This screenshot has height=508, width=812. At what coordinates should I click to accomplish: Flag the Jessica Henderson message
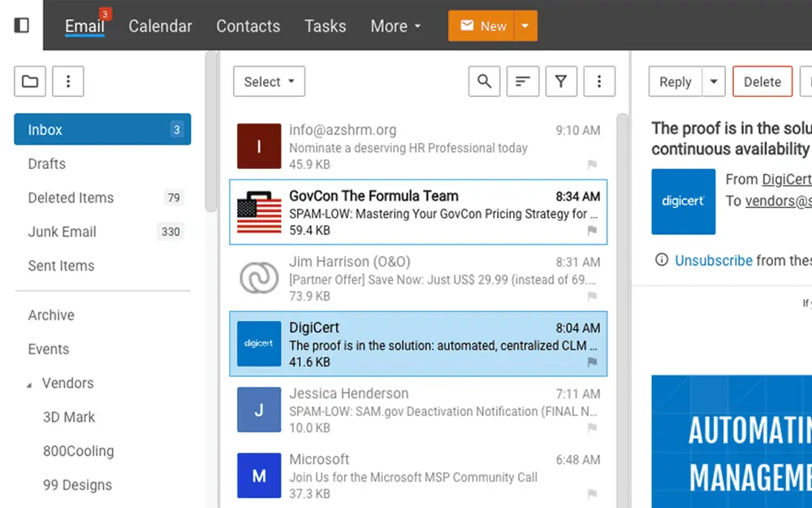coord(592,428)
